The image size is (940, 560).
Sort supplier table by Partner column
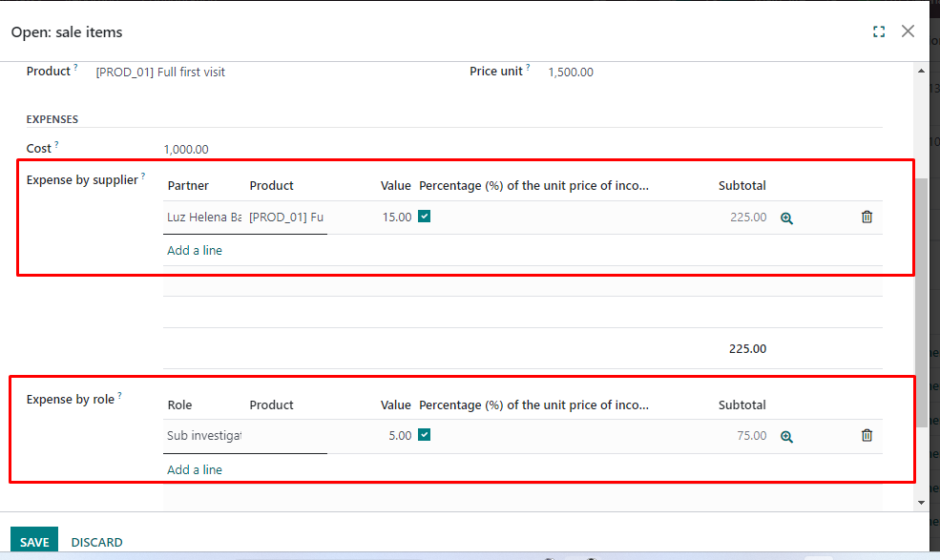[x=188, y=186]
